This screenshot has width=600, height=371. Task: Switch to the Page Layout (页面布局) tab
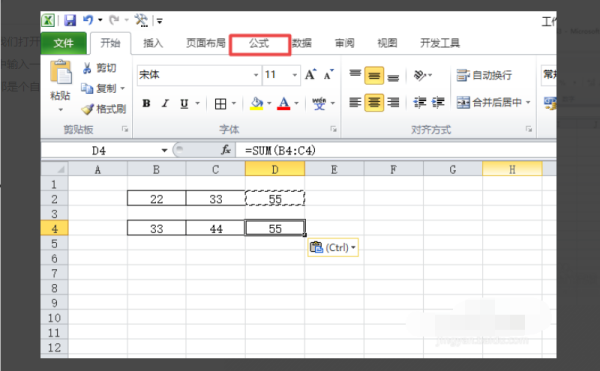tap(206, 43)
